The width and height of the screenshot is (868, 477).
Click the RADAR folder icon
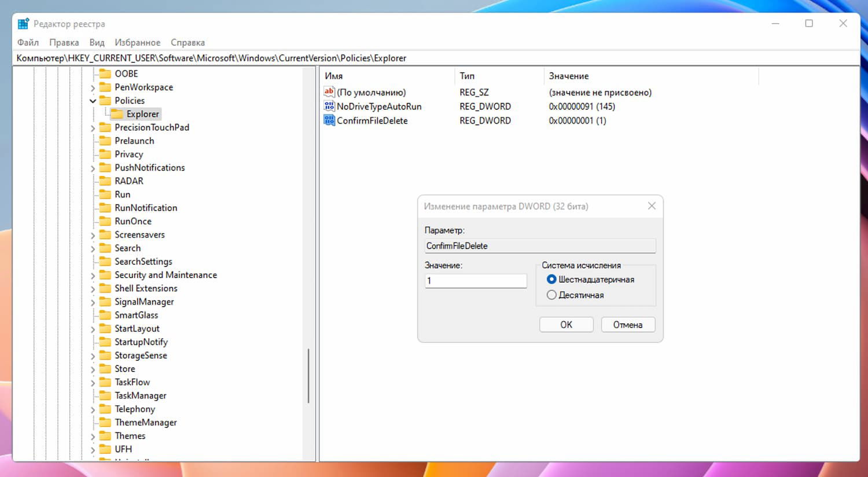[x=105, y=181]
